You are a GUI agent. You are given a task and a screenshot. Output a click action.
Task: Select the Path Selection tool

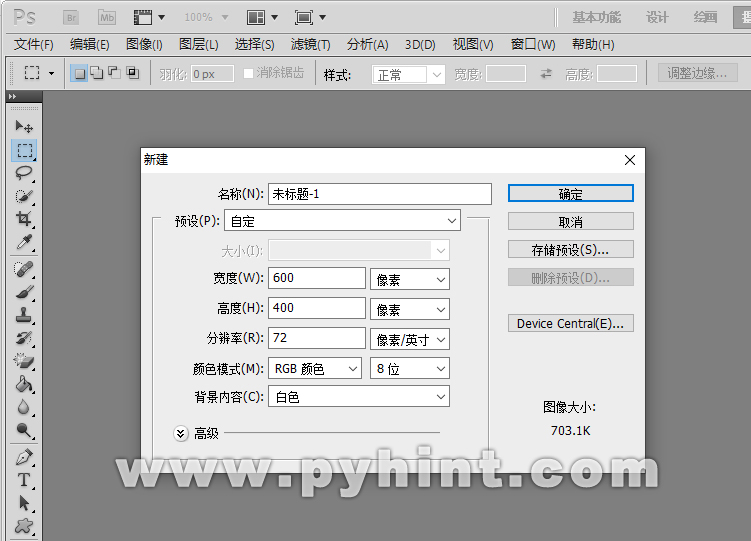[x=24, y=503]
